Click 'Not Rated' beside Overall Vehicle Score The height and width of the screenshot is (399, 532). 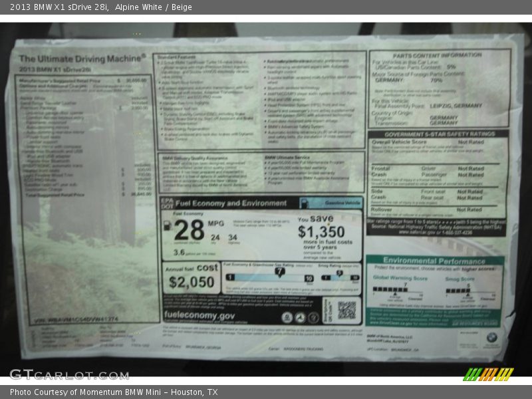(471, 142)
